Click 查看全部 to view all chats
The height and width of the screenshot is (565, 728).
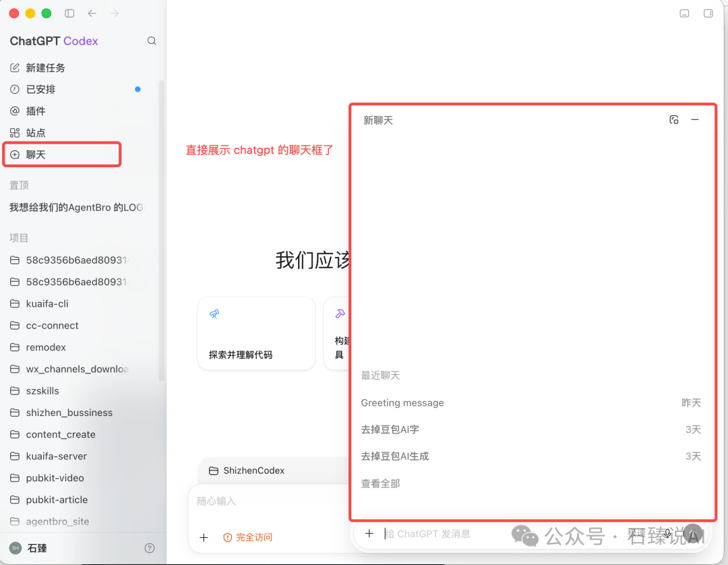tap(381, 483)
